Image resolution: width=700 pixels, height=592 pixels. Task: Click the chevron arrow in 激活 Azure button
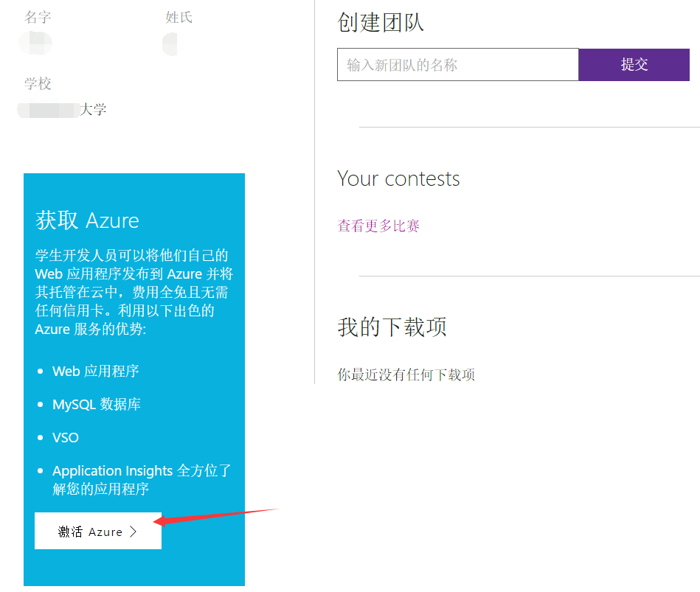click(133, 532)
